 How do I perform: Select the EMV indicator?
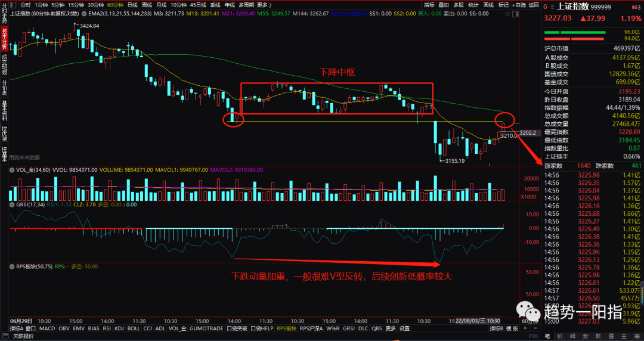pyautogui.click(x=79, y=328)
